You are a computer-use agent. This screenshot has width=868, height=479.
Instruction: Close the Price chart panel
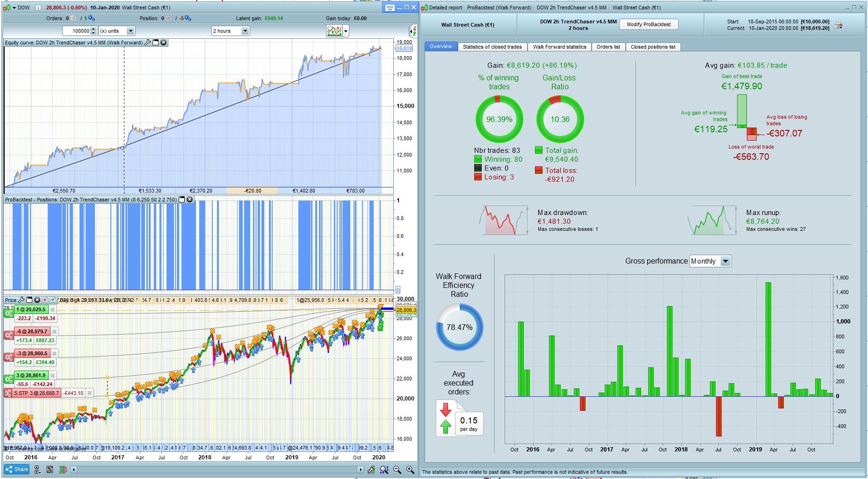point(37,300)
